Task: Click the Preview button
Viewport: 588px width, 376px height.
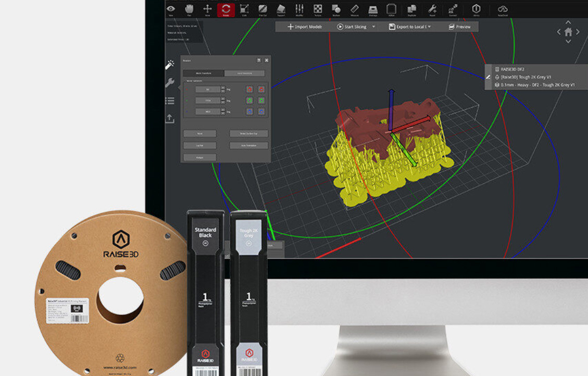Action: click(x=459, y=27)
